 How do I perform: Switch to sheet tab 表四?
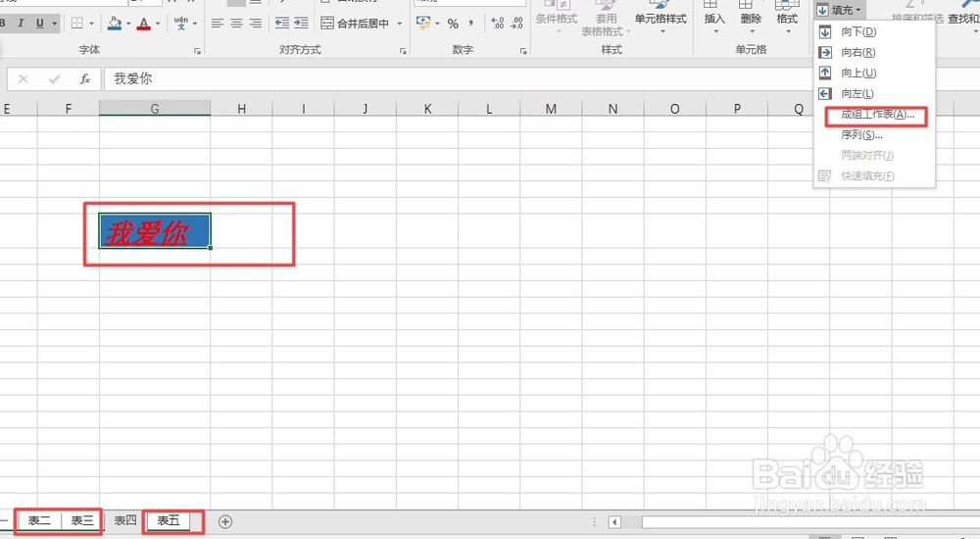[124, 520]
